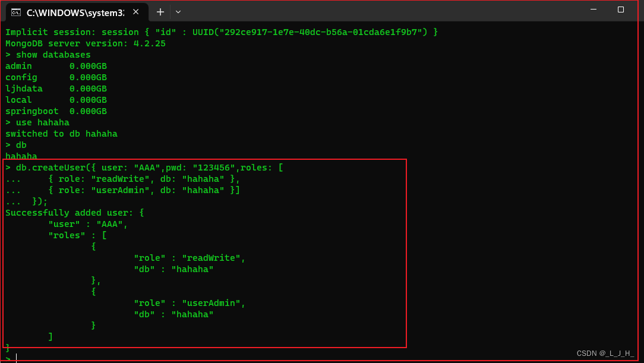Open the new-tab profile dropdown chevron
Image resolution: width=644 pixels, height=363 pixels.
click(x=178, y=12)
